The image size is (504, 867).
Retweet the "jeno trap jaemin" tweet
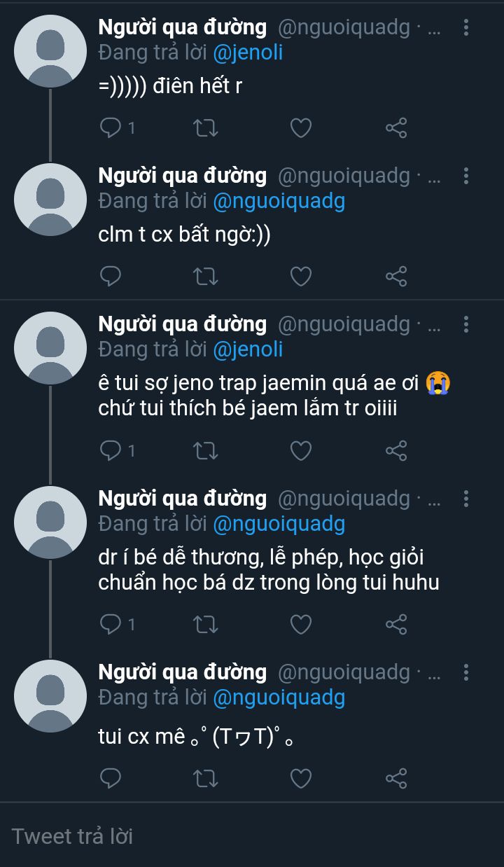[205, 450]
